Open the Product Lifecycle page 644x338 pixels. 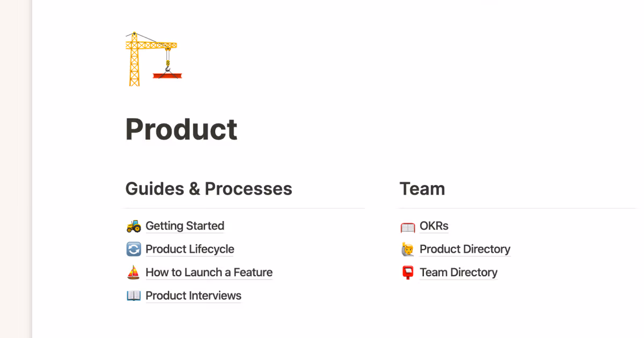tap(189, 249)
